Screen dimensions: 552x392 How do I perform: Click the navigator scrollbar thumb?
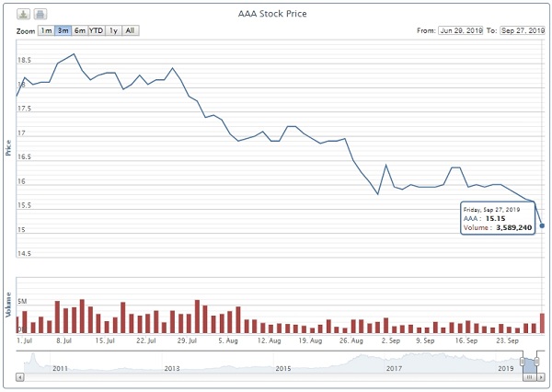click(529, 377)
